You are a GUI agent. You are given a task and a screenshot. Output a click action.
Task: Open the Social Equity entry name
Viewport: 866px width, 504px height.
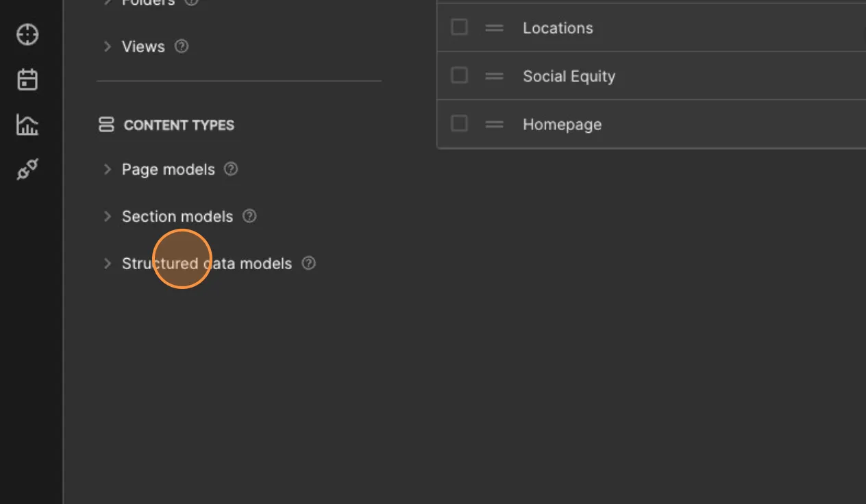point(569,77)
